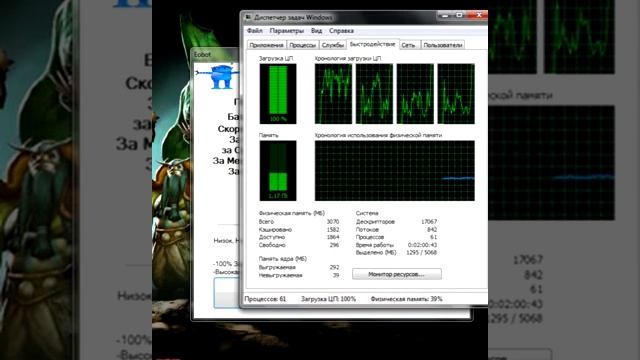Screen dimensions: 640x360
Task: Click the status bar entry Процессов: 61
Action: point(265,299)
